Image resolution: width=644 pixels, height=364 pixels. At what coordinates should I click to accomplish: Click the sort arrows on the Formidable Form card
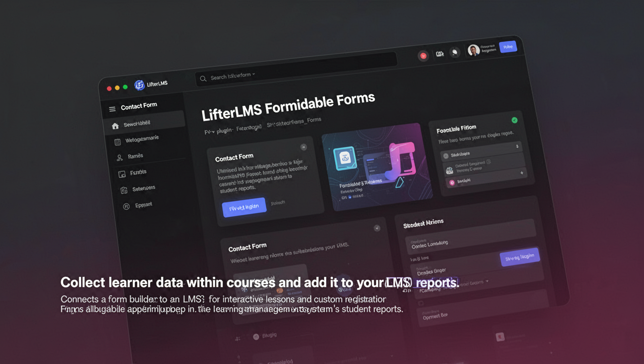(x=518, y=146)
